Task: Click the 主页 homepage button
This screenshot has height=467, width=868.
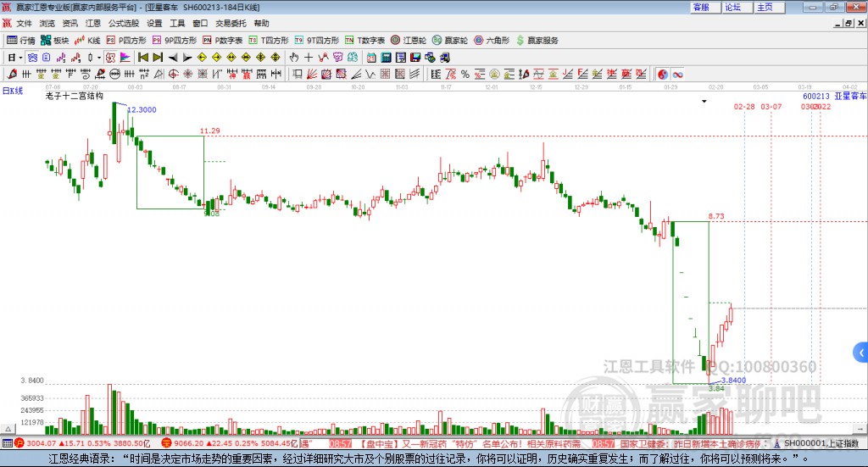Action: [x=769, y=7]
